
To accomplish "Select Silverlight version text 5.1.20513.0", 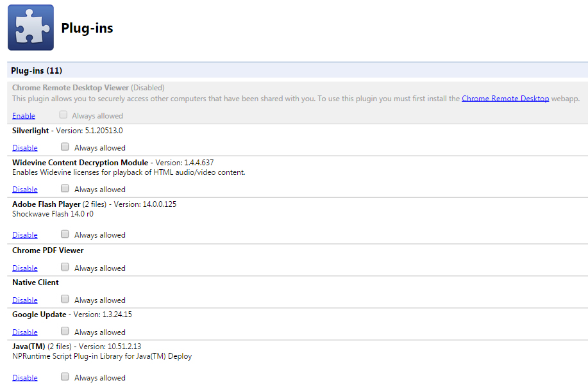I will tap(104, 131).
